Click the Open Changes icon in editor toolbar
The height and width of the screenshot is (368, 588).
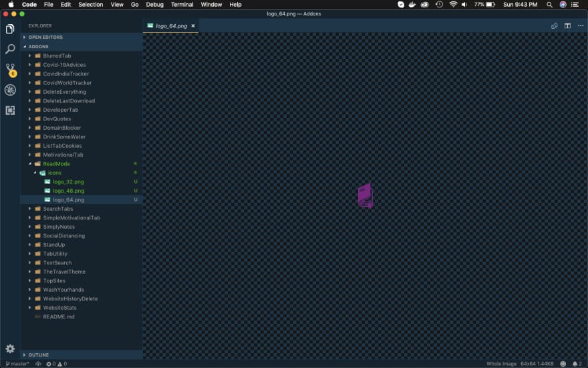tap(554, 26)
